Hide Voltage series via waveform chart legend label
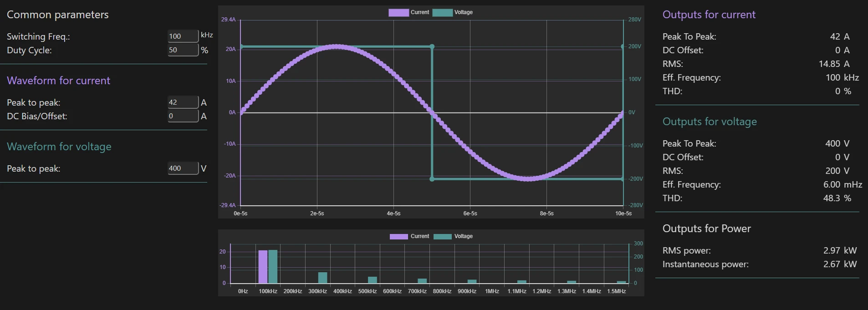 [x=463, y=13]
